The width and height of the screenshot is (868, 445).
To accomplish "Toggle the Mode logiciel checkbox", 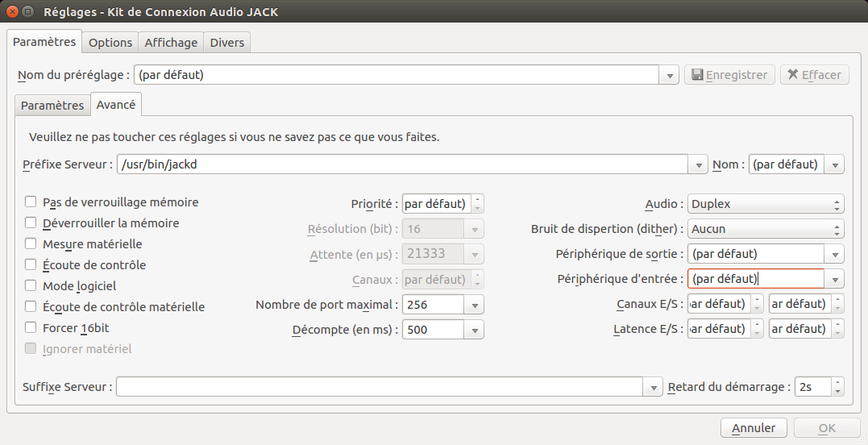I will tap(31, 286).
